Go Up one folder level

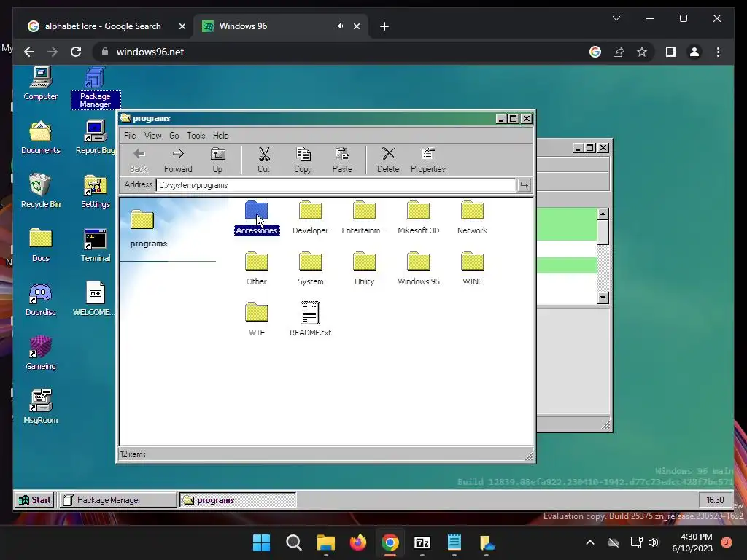coord(217,160)
